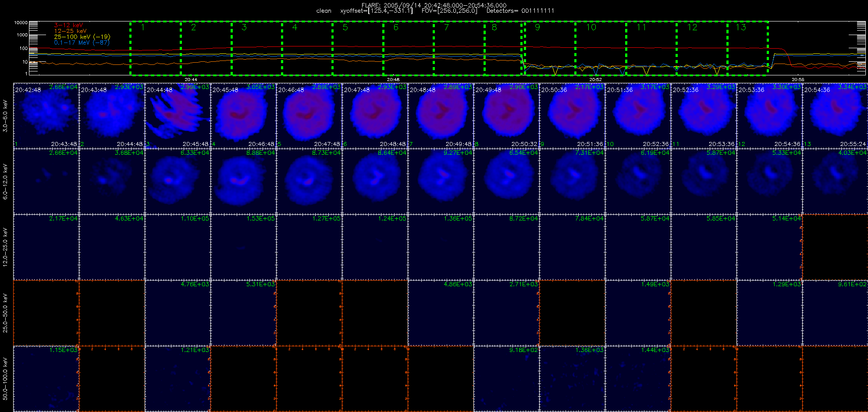Screen dimensions: 868x412
Task: Open the 20:48:48 image in 3.0-6.0 keV row
Action: pyautogui.click(x=441, y=116)
